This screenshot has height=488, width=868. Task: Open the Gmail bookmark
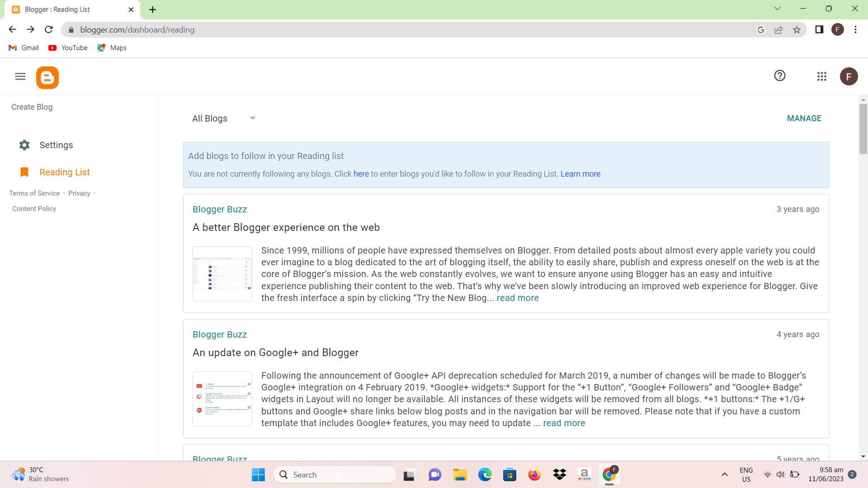(24, 48)
